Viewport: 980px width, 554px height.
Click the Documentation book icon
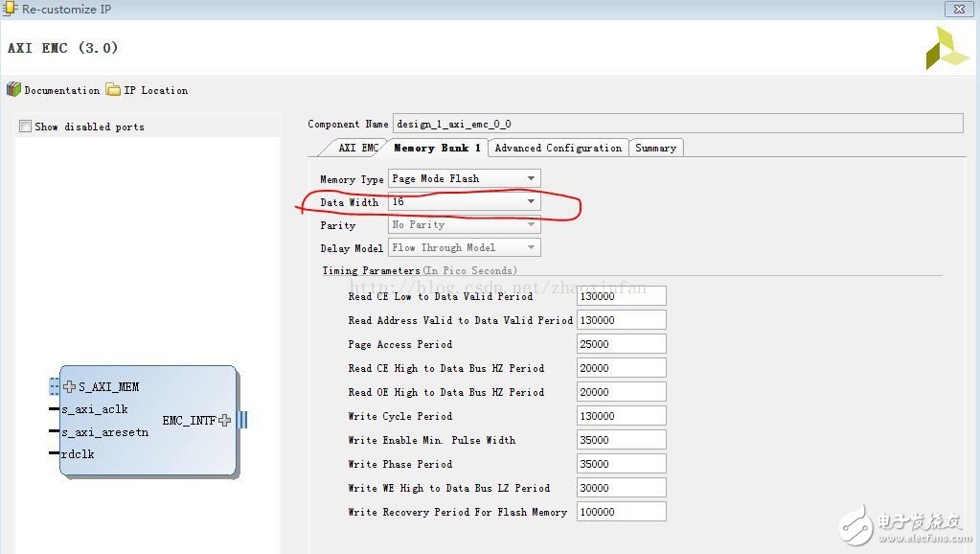[x=13, y=89]
